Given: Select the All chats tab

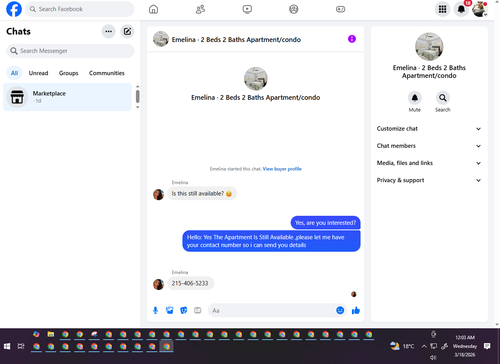Looking at the screenshot, I should click(14, 73).
